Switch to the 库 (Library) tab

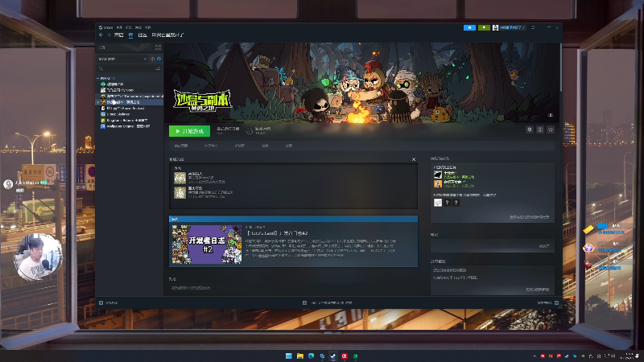point(130,35)
